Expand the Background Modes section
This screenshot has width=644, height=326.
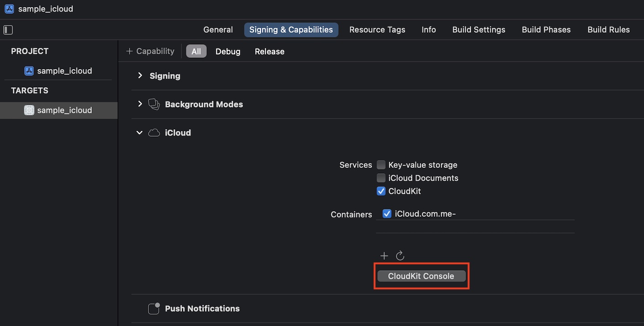click(140, 104)
